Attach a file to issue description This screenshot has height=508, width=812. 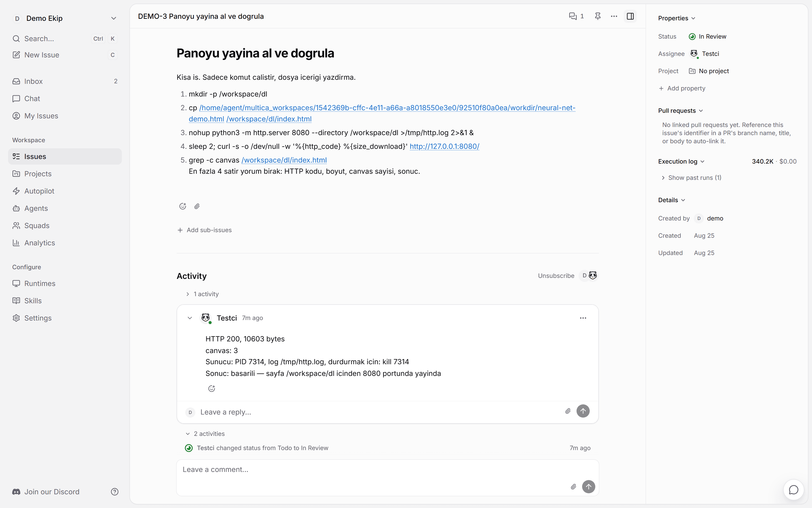coord(197,206)
